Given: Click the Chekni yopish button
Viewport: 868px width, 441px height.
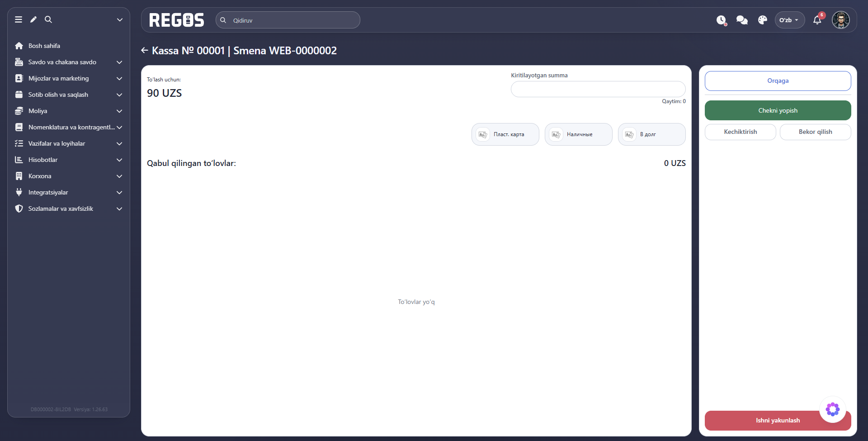Looking at the screenshot, I should point(778,110).
